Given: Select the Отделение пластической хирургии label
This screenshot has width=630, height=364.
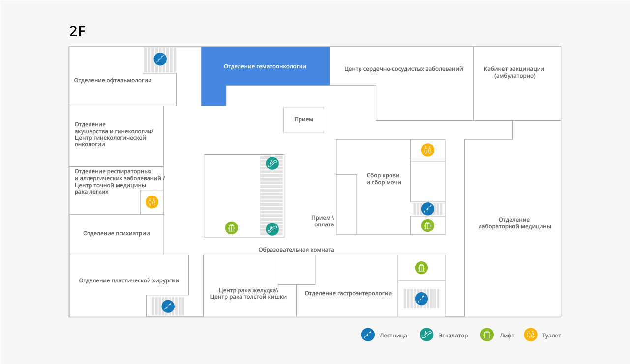Looking at the screenshot, I should point(129,280).
